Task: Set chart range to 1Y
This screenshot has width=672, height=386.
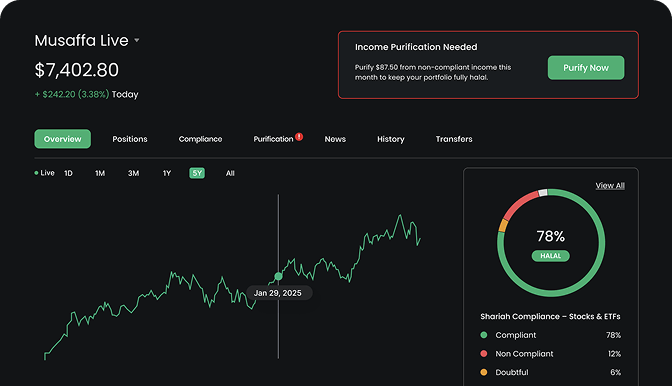Action: click(x=167, y=173)
